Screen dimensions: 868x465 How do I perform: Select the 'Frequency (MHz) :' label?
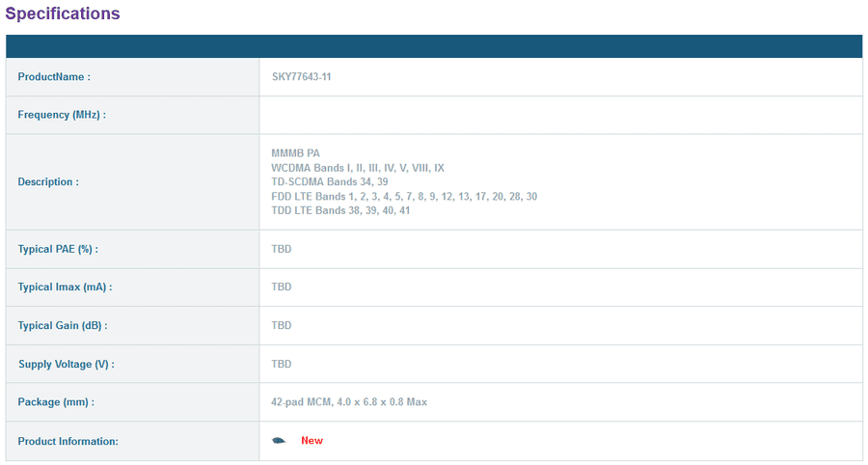[62, 115]
